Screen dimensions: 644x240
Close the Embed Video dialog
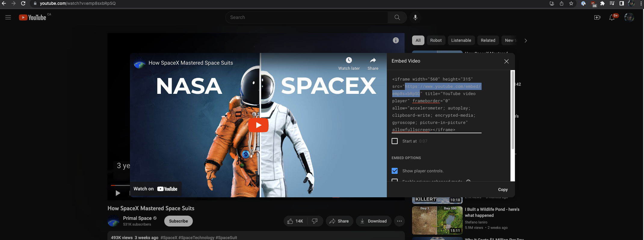[507, 61]
